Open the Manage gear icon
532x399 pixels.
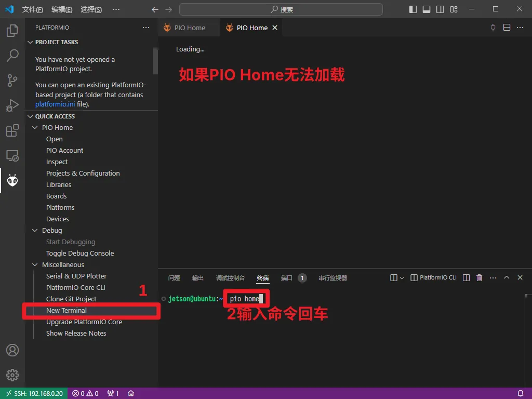point(12,375)
